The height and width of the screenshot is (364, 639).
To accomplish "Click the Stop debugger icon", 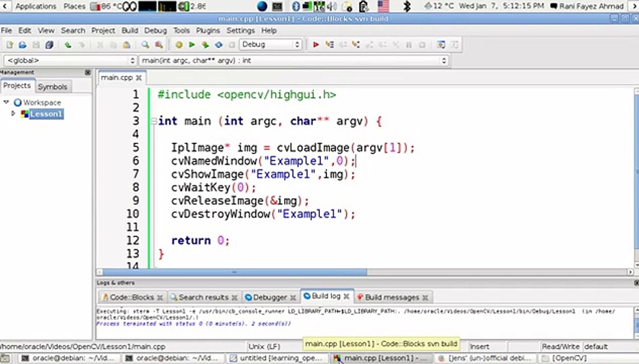I will point(422,44).
